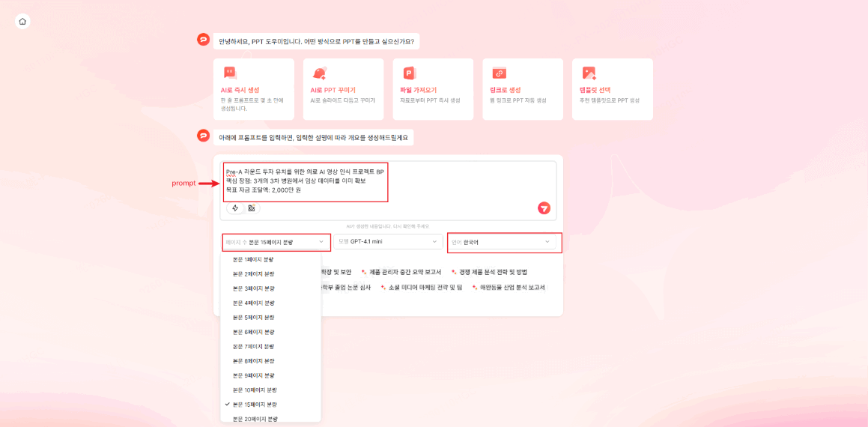Choose the AI로 즉시 생성 card
Image resolution: width=868 pixels, height=427 pixels.
tap(254, 89)
